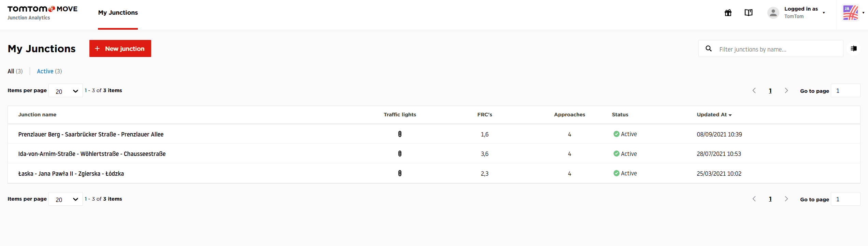The width and height of the screenshot is (868, 246).
Task: Click the New junction button
Action: [x=120, y=49]
